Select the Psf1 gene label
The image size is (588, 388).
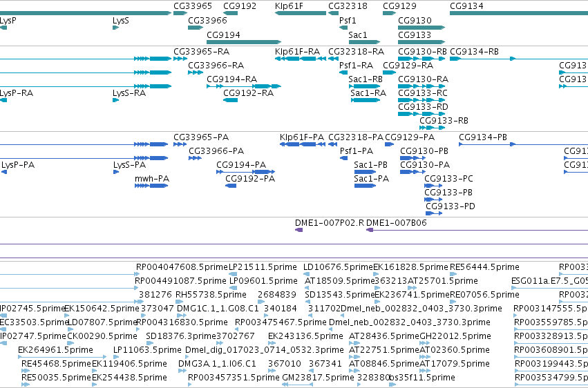pos(348,20)
